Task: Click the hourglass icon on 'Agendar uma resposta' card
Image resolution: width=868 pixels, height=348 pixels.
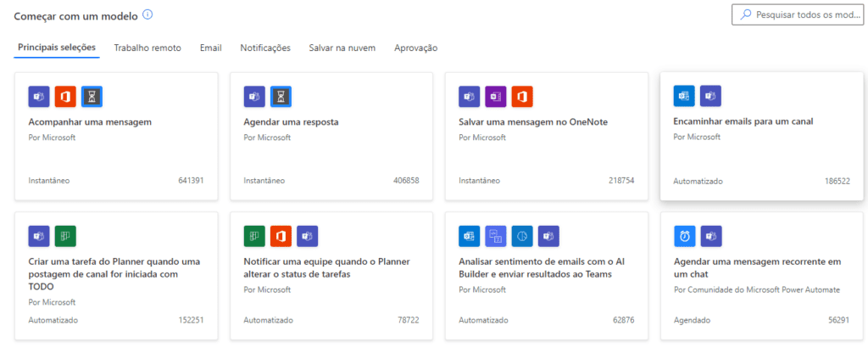Action: [281, 97]
